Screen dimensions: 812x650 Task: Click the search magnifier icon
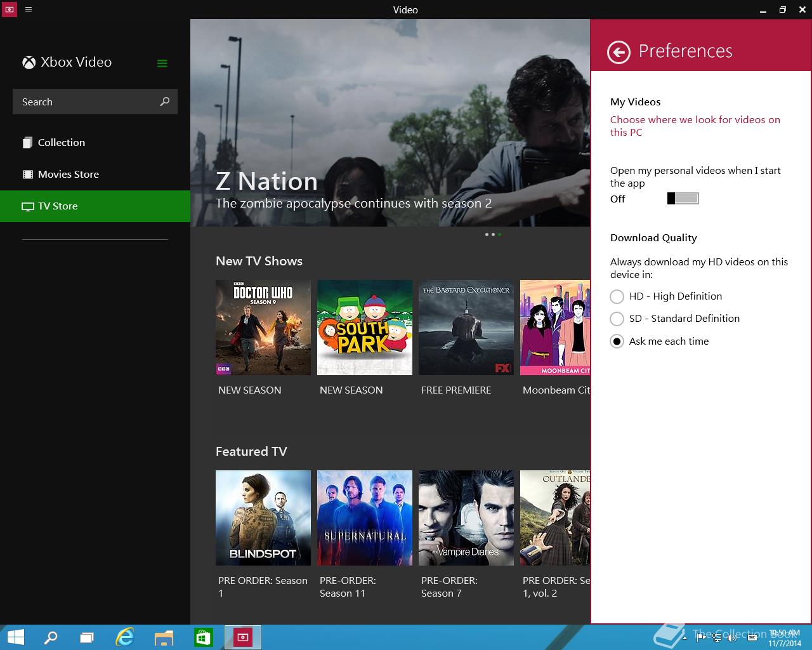click(165, 102)
